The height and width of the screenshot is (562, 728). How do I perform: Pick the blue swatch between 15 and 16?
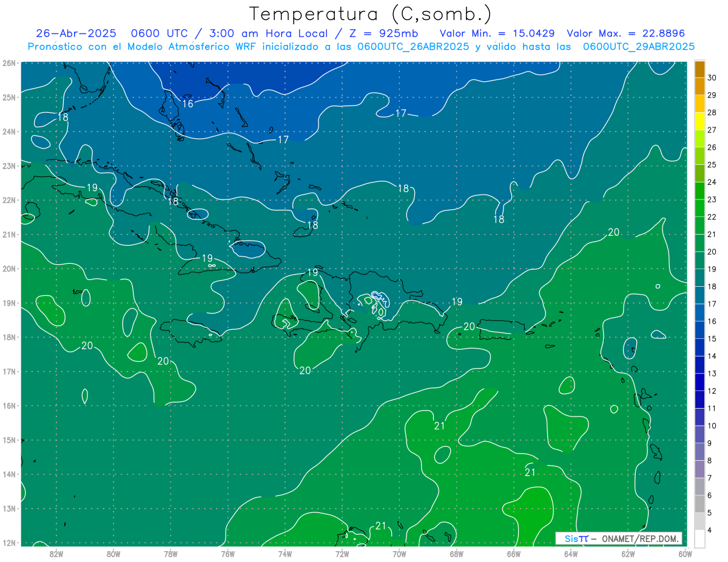click(x=699, y=330)
